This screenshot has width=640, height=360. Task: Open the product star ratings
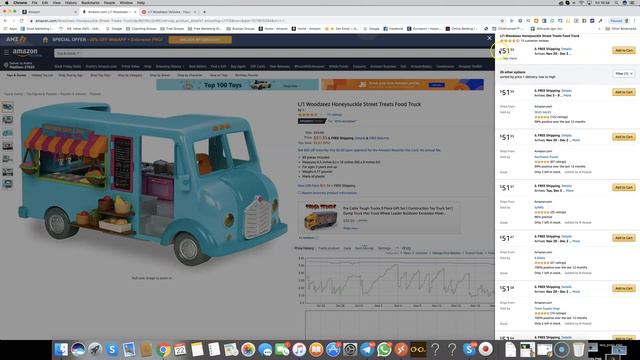(308, 115)
